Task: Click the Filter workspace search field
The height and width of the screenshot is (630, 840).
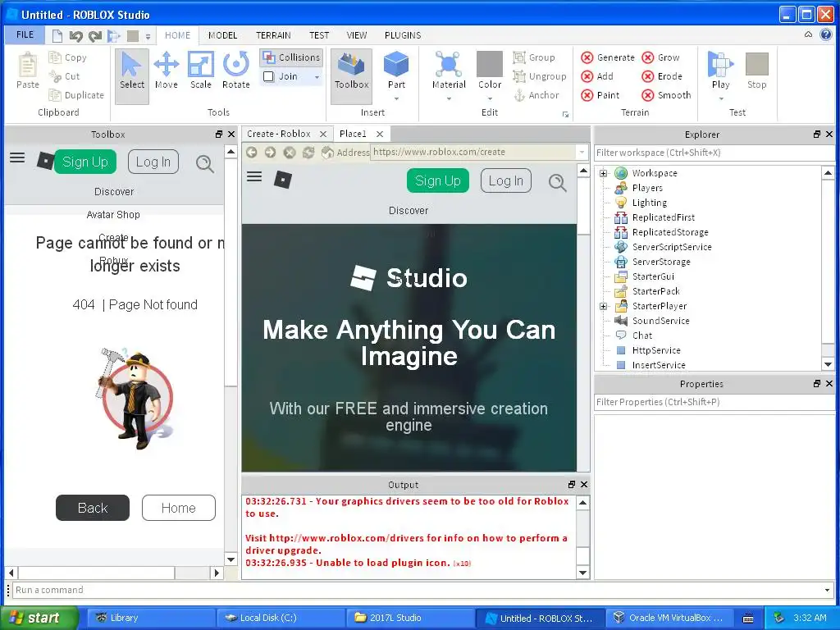Action: [714, 153]
